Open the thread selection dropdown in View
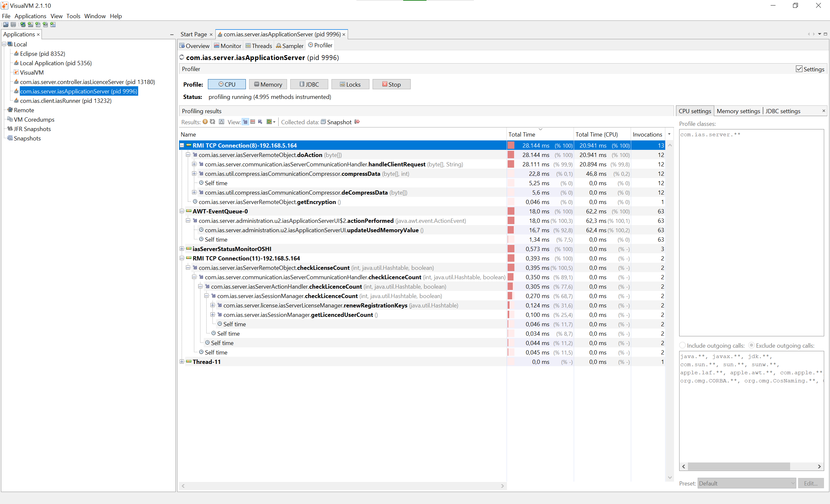Screen dimensions: 830x504 271,122
